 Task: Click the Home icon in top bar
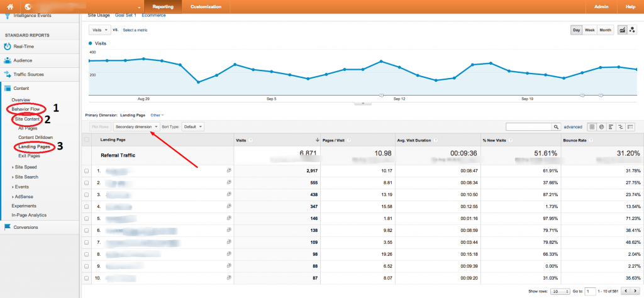10,6
